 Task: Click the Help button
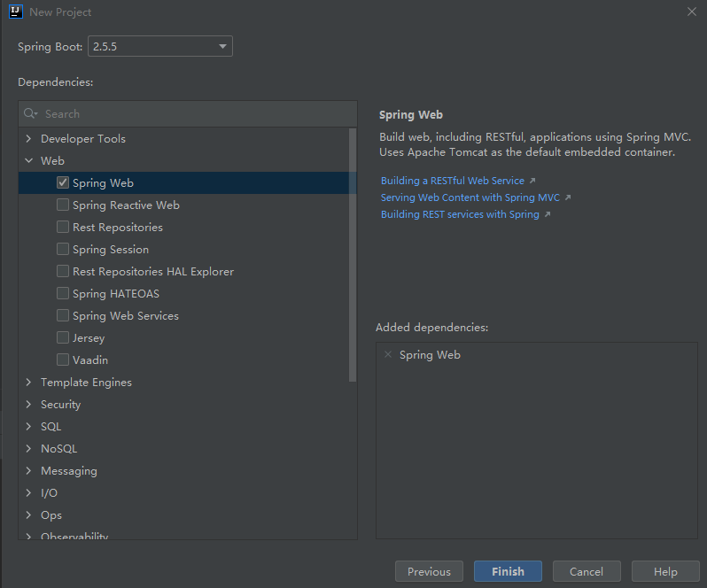[x=665, y=571]
